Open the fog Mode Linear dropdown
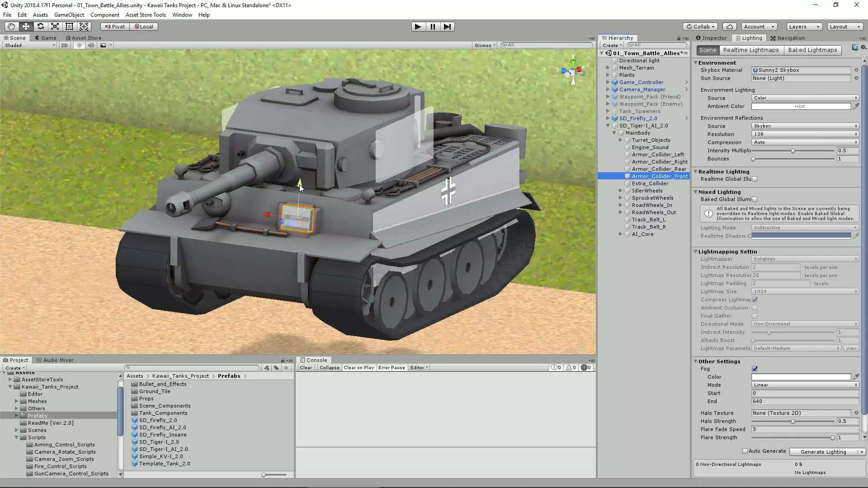The width and height of the screenshot is (868, 488). point(805,385)
